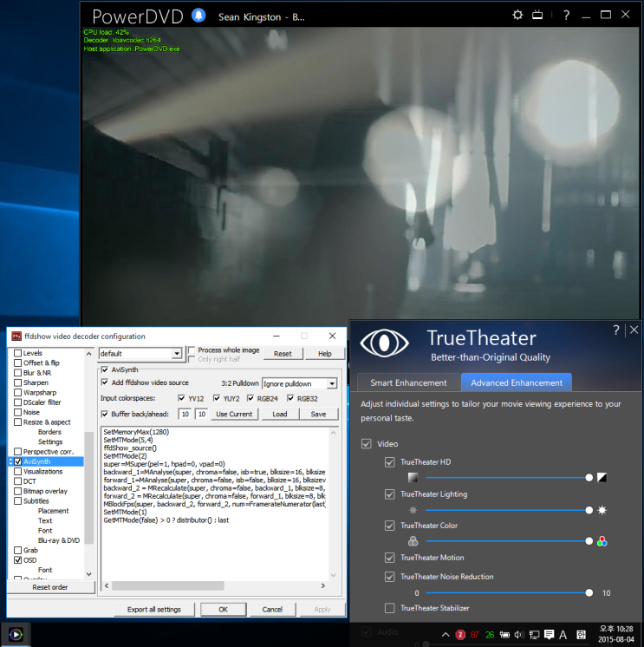644x647 pixels.
Task: Click the PowerDVD notification bell icon
Action: [x=198, y=16]
